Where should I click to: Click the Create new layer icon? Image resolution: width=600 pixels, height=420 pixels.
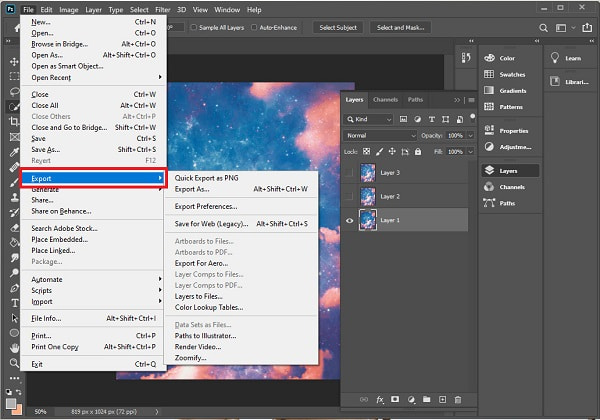pos(442,399)
